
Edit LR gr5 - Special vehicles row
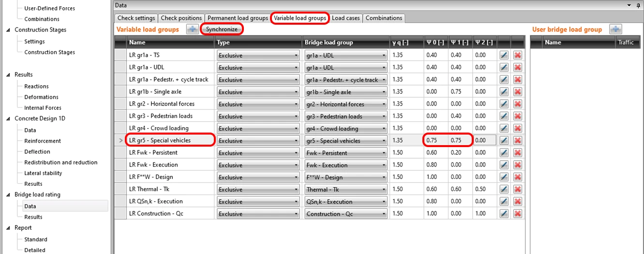click(504, 140)
